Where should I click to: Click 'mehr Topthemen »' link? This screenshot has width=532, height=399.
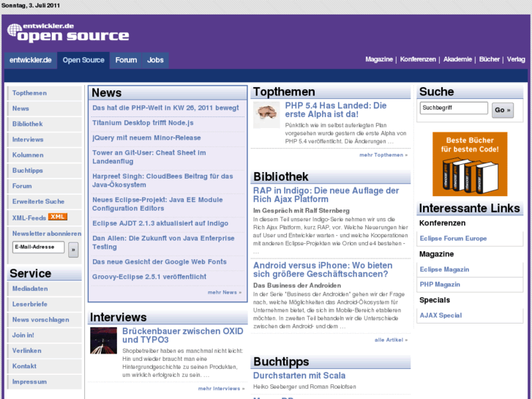point(383,155)
